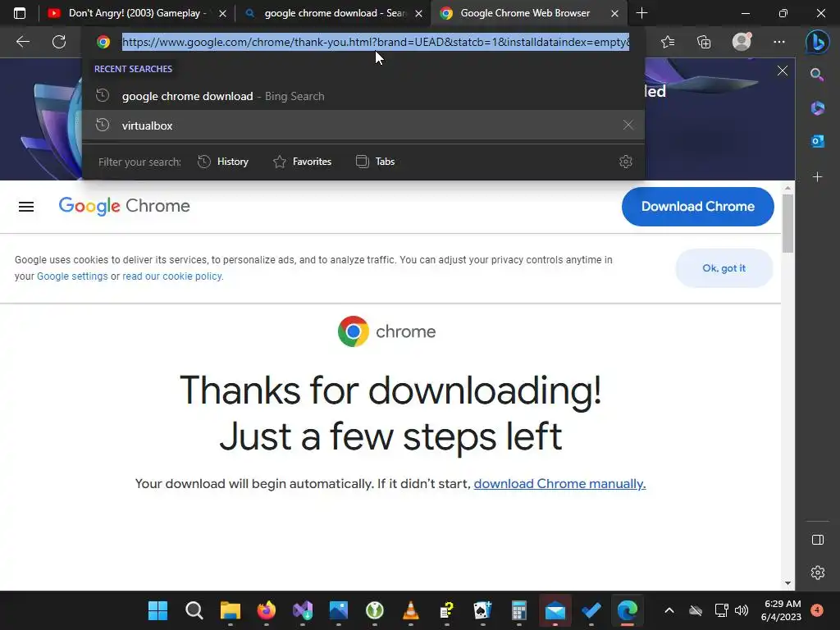The width and height of the screenshot is (840, 630).
Task: Open read our cookie policy link
Action: 172,276
